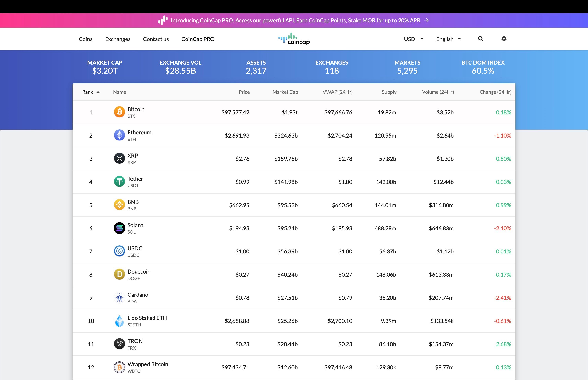Click the EXCHANGES 118 stat

pos(332,67)
